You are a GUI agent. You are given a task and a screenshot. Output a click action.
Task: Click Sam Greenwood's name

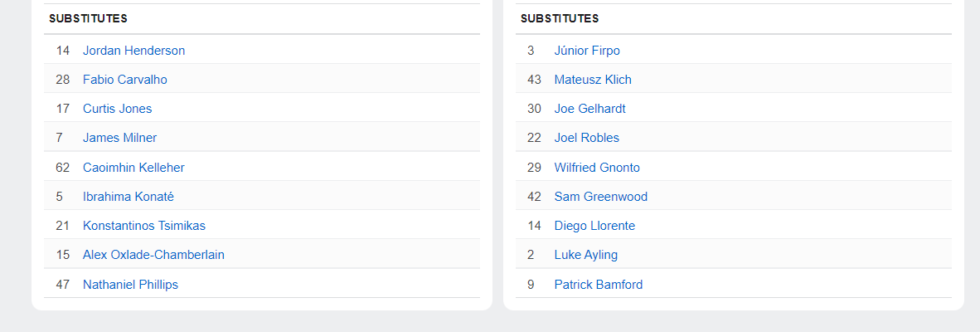pyautogui.click(x=600, y=197)
